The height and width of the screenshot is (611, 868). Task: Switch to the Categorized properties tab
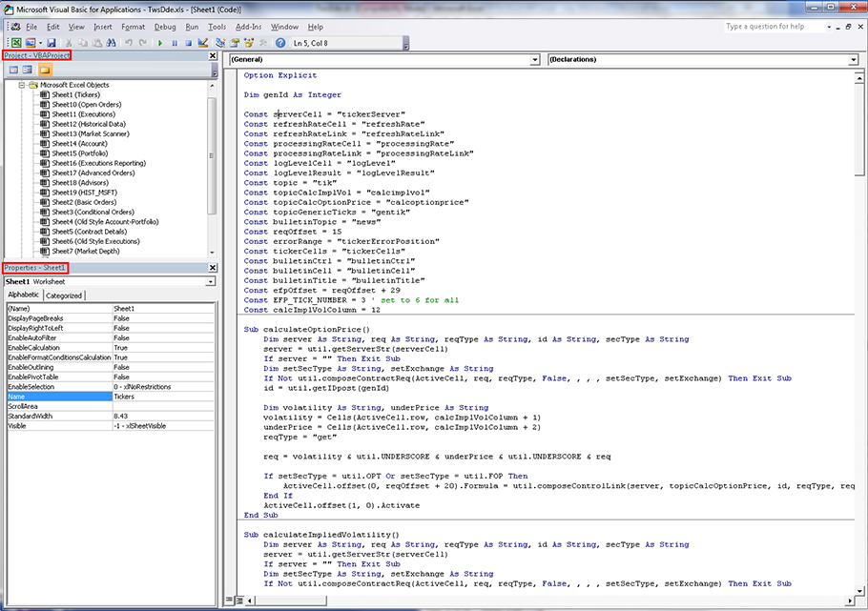[x=64, y=295]
